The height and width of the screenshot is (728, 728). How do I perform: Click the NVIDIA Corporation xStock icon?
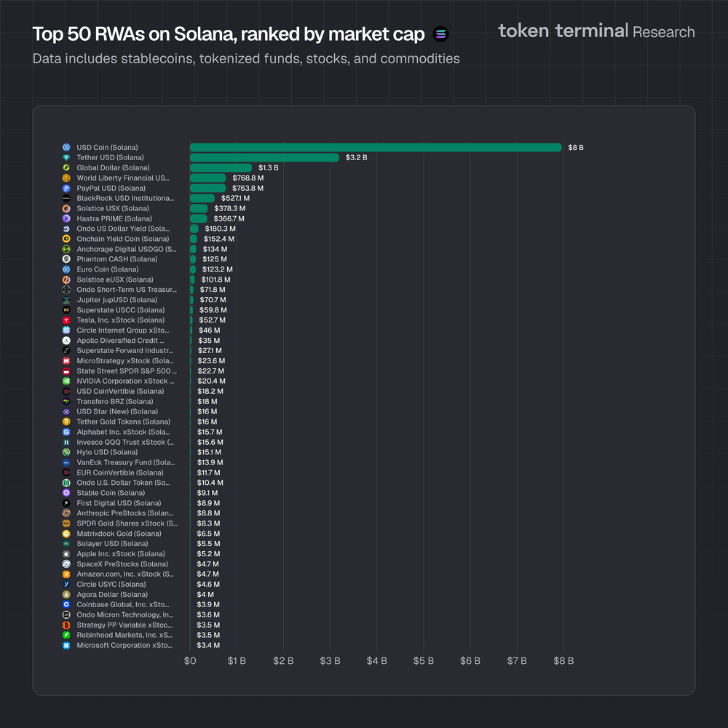[66, 381]
